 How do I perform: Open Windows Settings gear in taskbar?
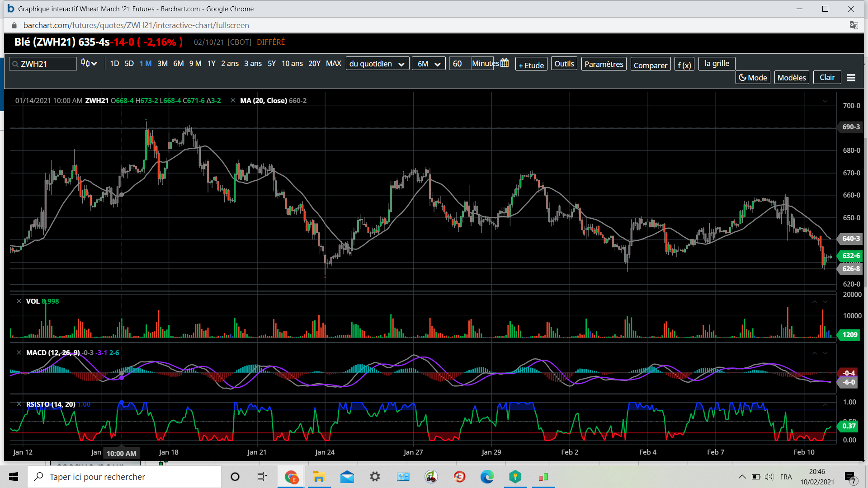coord(375,477)
